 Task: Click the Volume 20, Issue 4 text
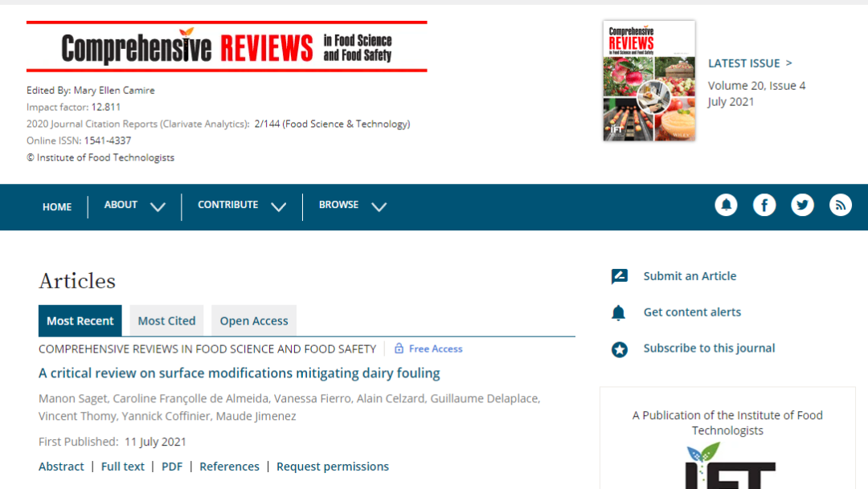pos(757,86)
